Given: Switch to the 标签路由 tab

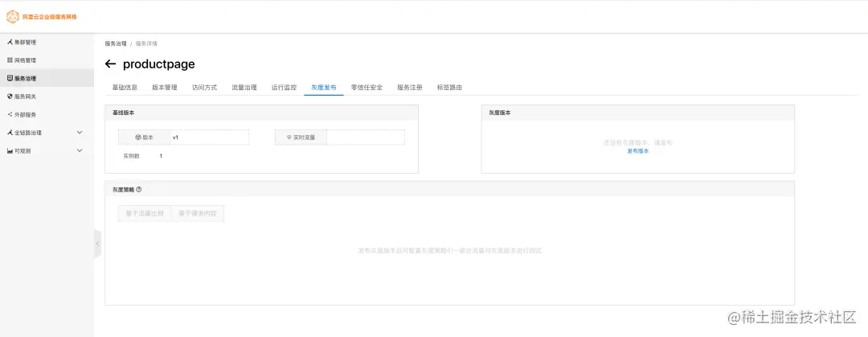Looking at the screenshot, I should [x=449, y=88].
